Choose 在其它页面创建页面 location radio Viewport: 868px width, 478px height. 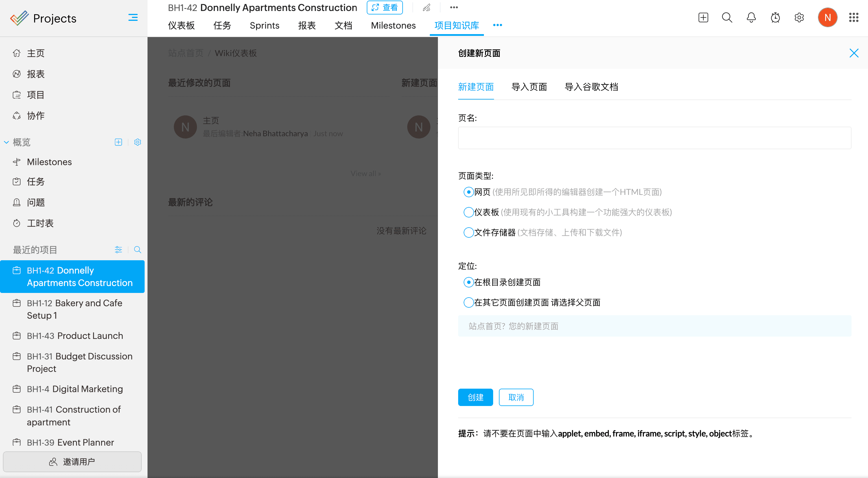tap(468, 302)
